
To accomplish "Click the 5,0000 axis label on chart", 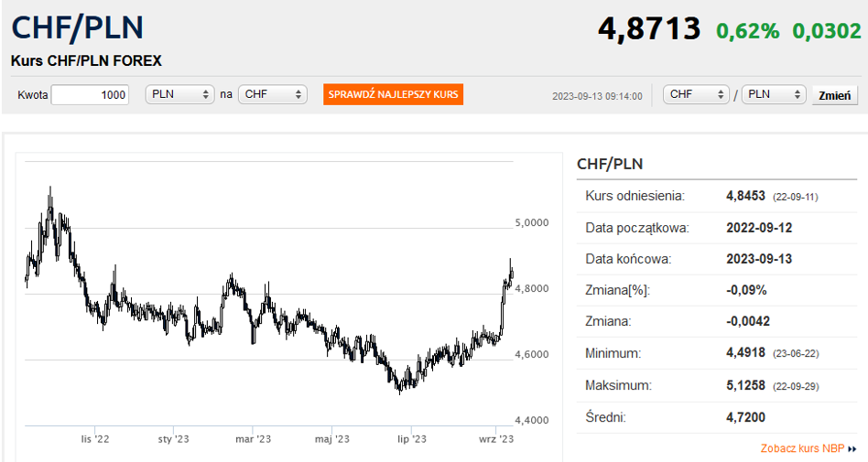I will coord(531,222).
